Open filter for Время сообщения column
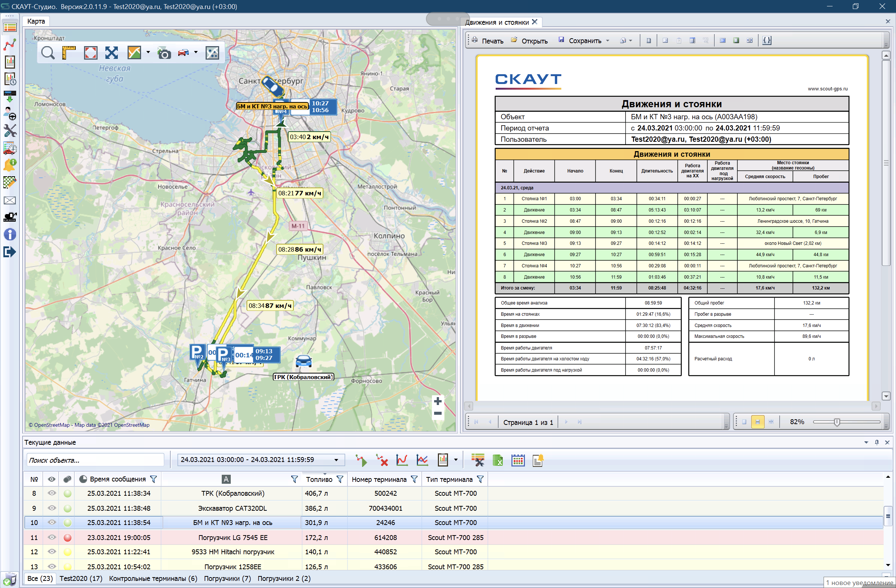Image resolution: width=896 pixels, height=588 pixels. click(153, 479)
